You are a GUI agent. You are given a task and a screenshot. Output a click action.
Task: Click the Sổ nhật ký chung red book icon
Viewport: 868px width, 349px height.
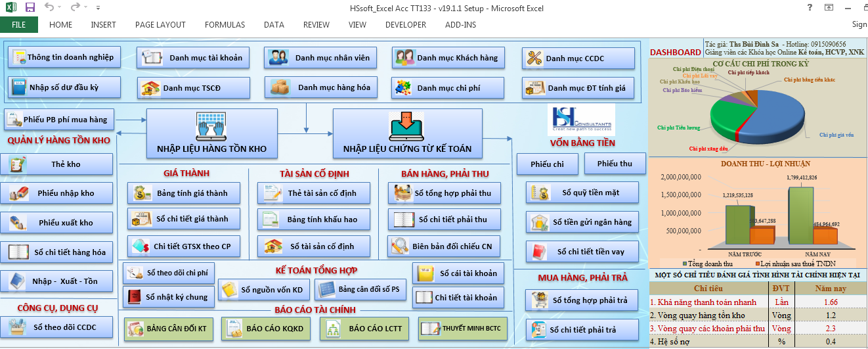(135, 297)
